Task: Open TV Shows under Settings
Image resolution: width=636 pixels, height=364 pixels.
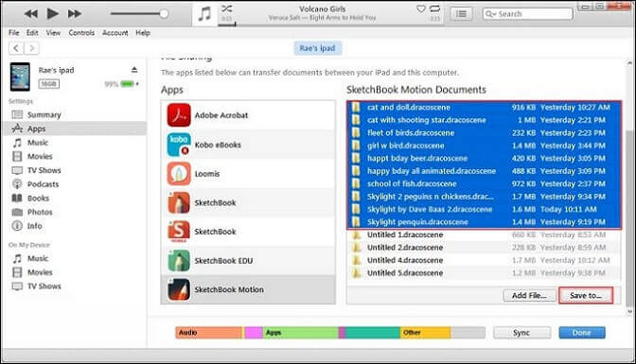Action: (44, 170)
